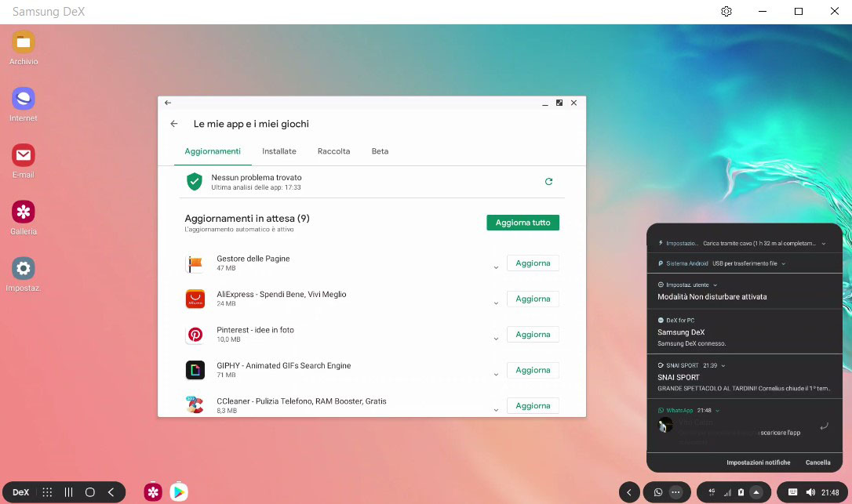852x504 pixels.
Task: Click the 21:48 clock in taskbar
Action: click(830, 492)
